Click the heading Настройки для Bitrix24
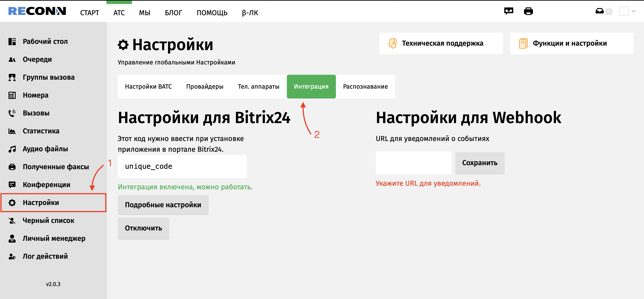 coord(204,118)
